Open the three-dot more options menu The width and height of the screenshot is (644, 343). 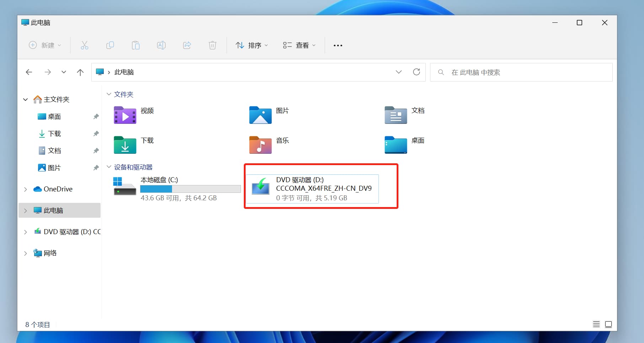(x=338, y=45)
